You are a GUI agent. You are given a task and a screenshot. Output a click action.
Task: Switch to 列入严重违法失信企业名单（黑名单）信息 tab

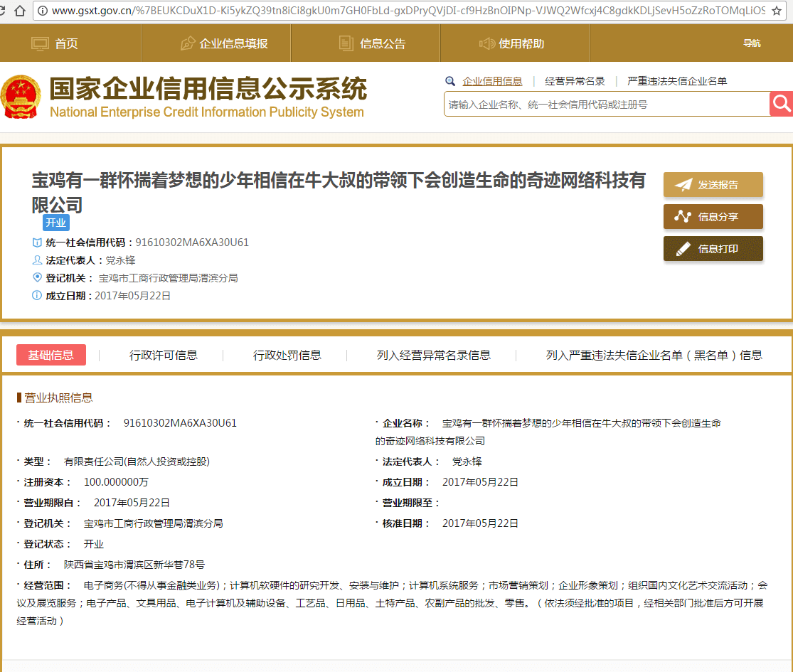(654, 355)
